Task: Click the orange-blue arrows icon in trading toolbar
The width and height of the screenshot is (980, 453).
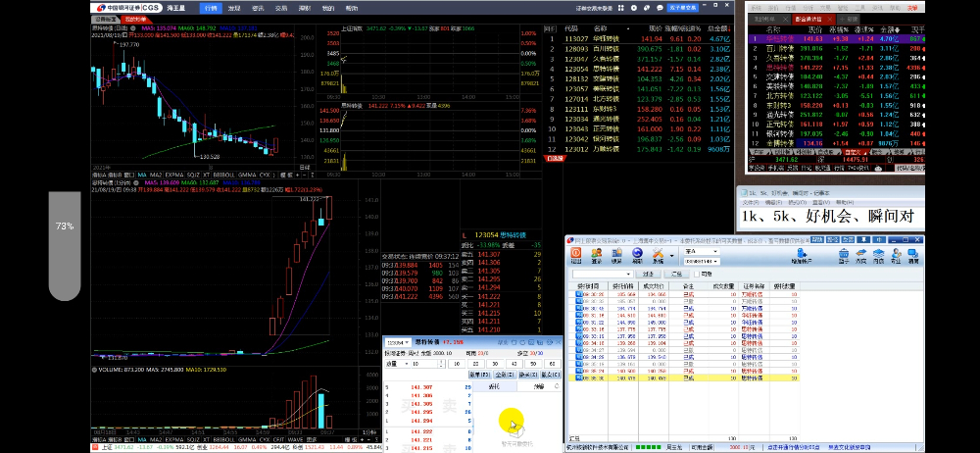Action: (x=861, y=257)
